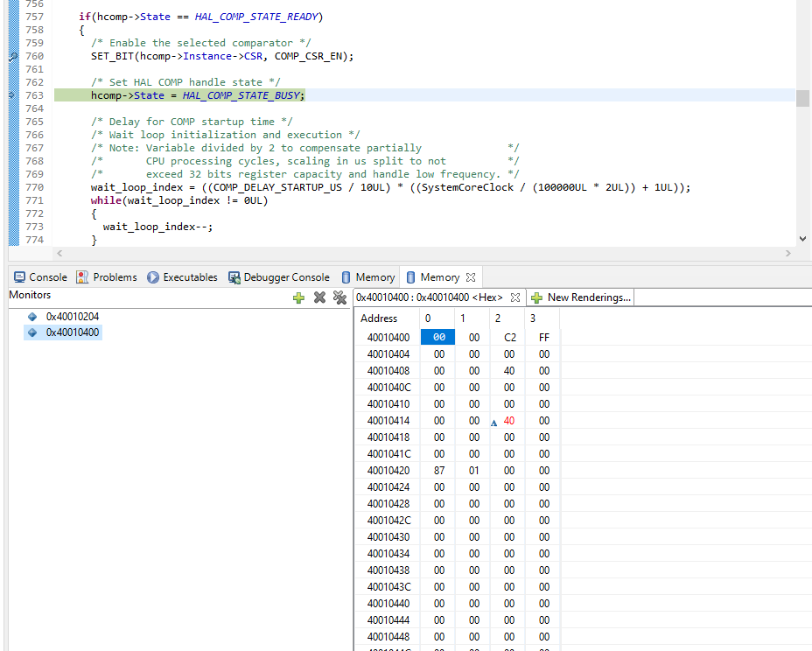
Task: Select the 40 byte in row 40010408
Action: click(x=509, y=371)
